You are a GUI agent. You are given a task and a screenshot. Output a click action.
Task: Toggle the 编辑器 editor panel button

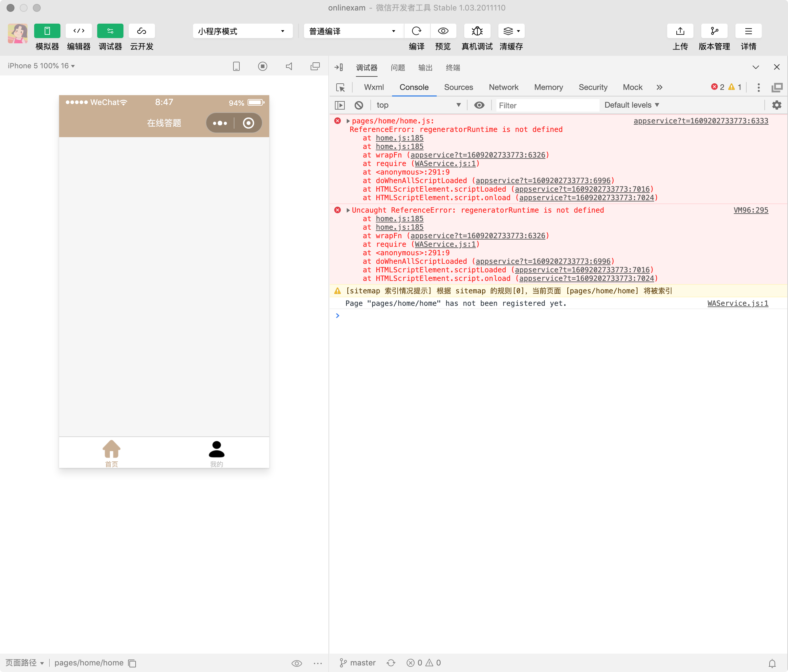[79, 31]
